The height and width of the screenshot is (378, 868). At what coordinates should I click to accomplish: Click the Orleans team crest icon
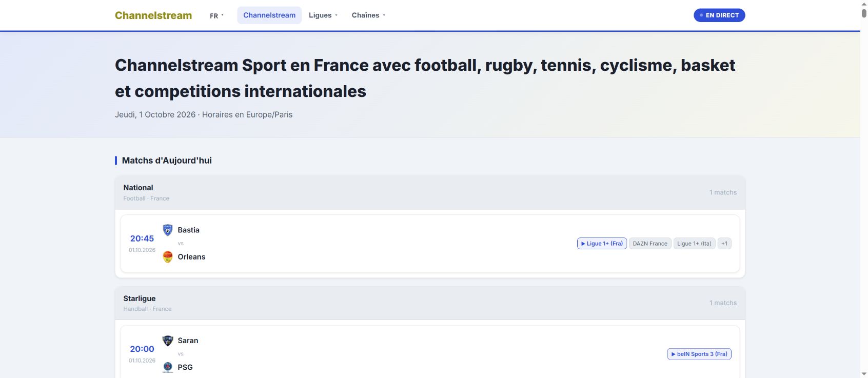(168, 257)
